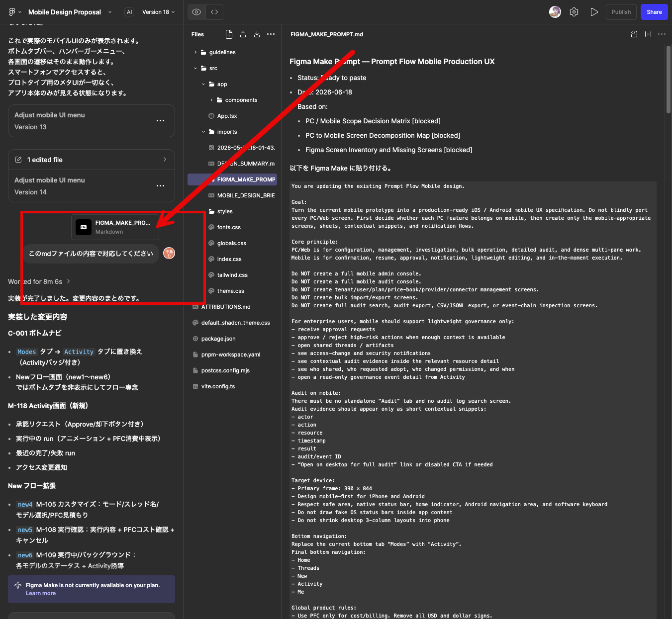Upload a file via Files panel icon
This screenshot has height=619, width=672.
243,34
